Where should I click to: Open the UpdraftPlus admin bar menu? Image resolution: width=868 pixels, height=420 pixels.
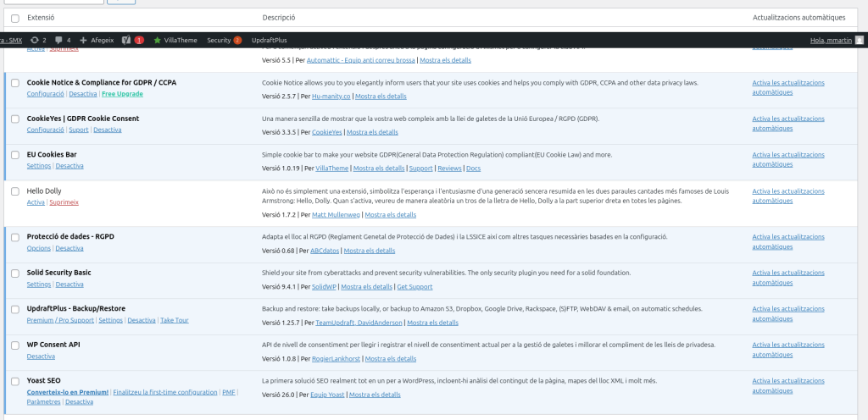(269, 40)
